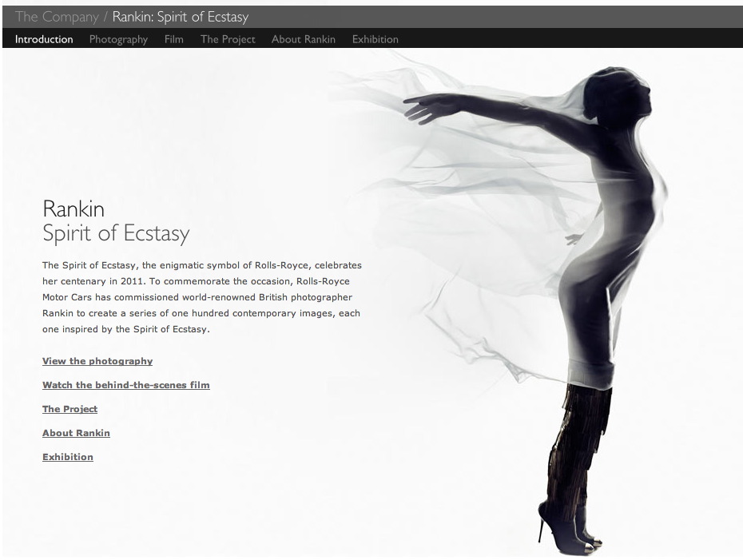Follow the About Rankin link below paragraph
This screenshot has height=560, width=743.
pyautogui.click(x=76, y=432)
